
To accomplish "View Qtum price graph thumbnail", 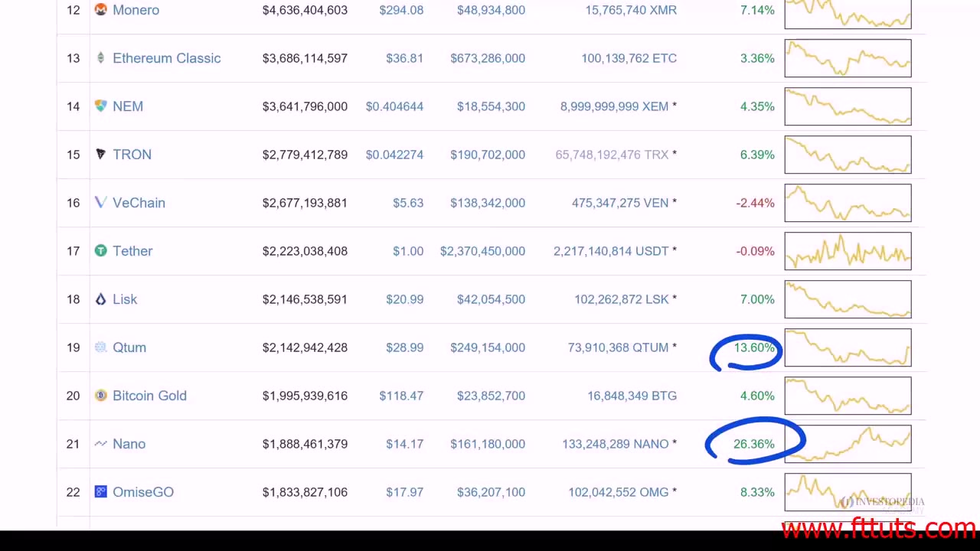I will click(848, 347).
